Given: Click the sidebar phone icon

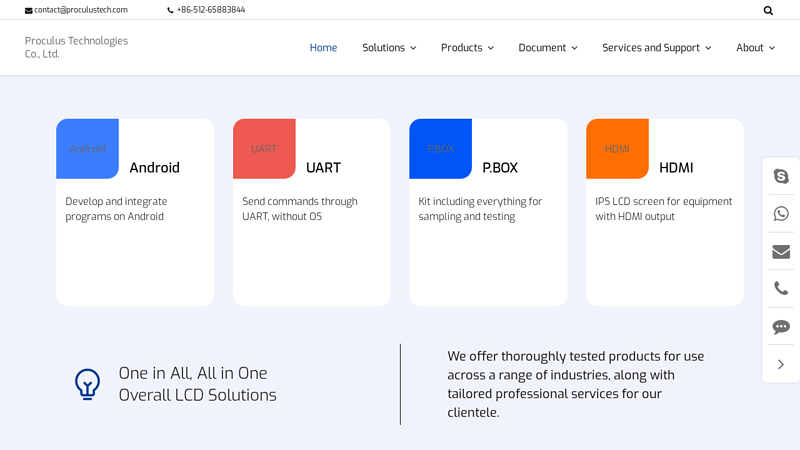Looking at the screenshot, I should coord(781,288).
